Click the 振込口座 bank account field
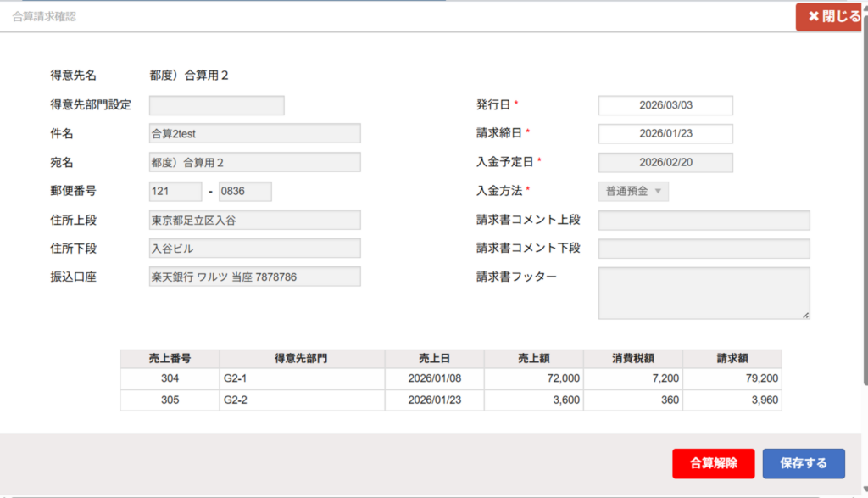Image resolution: width=868 pixels, height=498 pixels. 254,277
